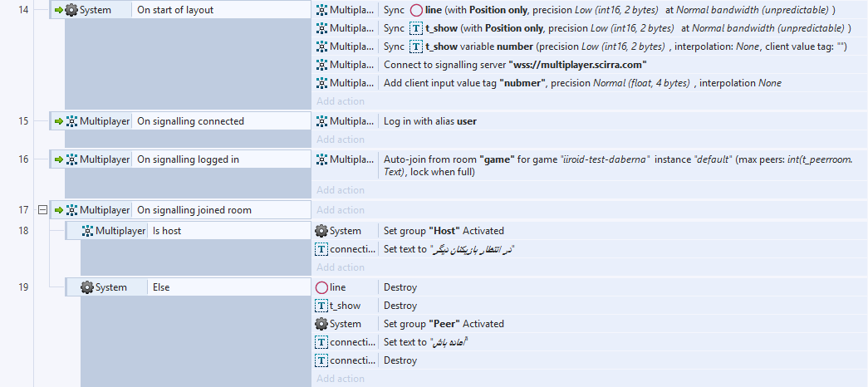Click green trigger arrow of On signalling connected
Viewport: 868px width, 387px height.
[59, 121]
